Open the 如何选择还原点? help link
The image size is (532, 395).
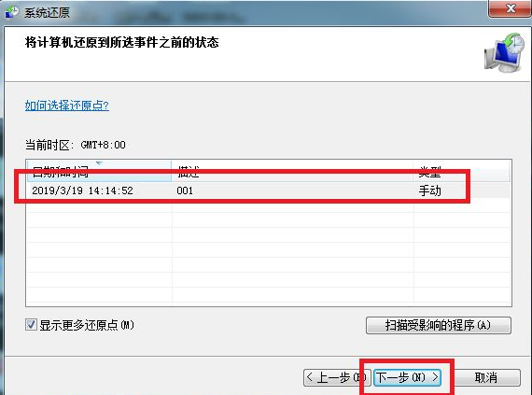point(67,106)
